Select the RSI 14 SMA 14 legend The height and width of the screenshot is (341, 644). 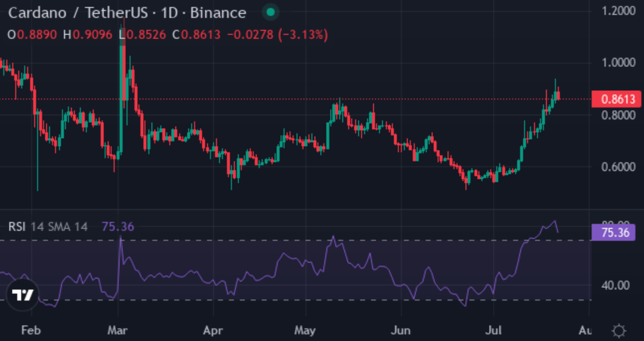pyautogui.click(x=48, y=227)
